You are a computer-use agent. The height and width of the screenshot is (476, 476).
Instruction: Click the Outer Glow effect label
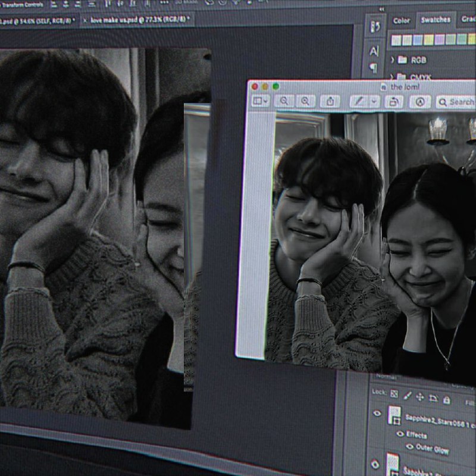point(433,449)
